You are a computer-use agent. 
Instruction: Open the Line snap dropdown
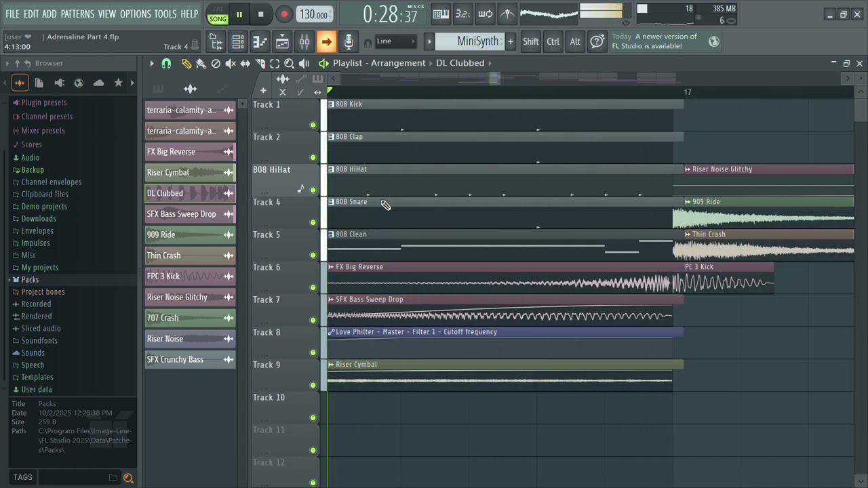396,41
